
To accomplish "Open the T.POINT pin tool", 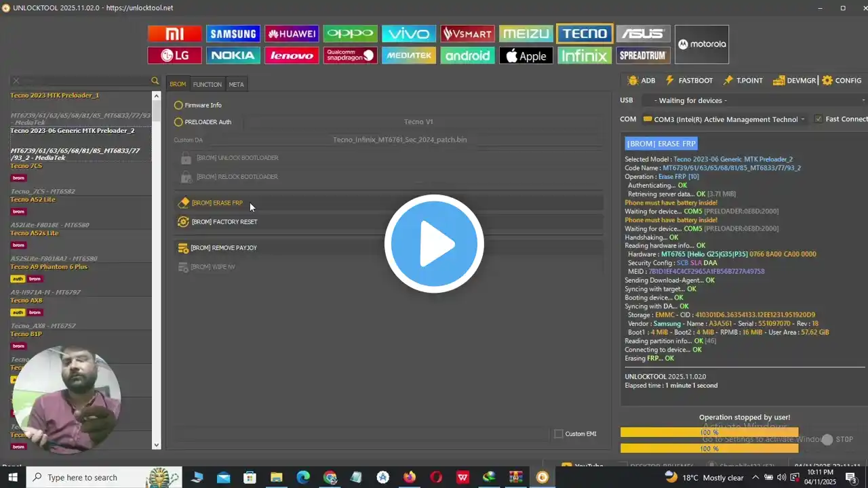I will 743,81.
